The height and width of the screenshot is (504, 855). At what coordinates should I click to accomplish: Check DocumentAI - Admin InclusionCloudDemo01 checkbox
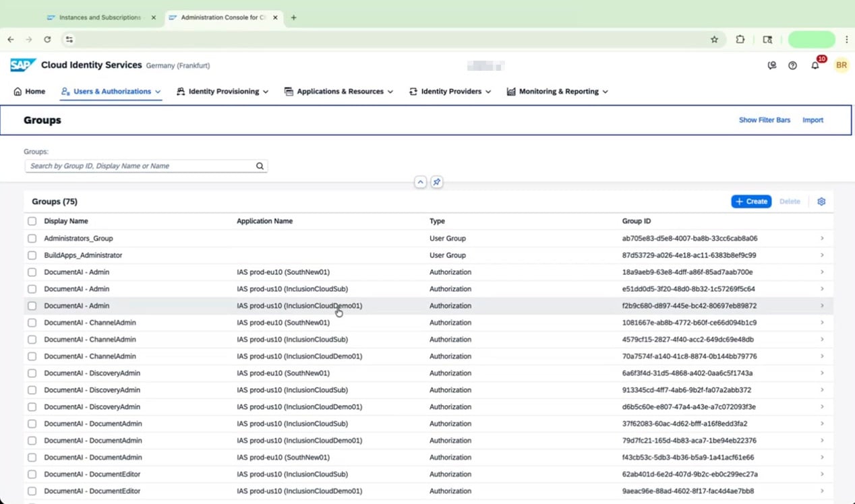(32, 306)
